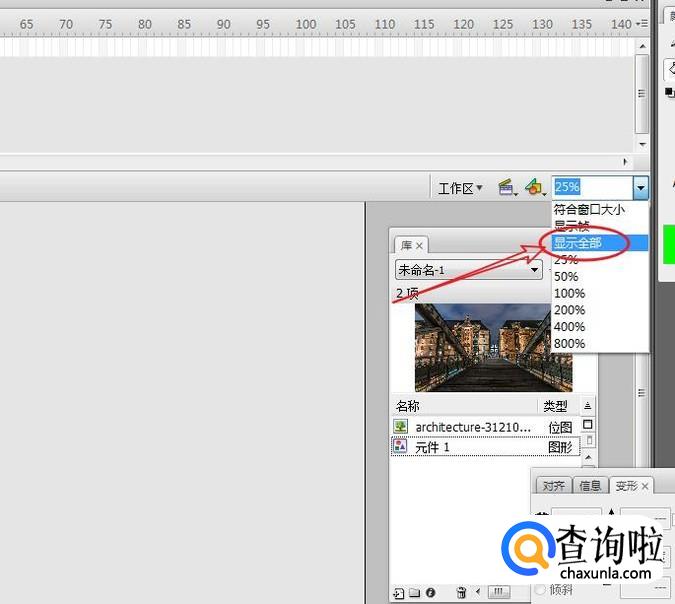675x604 pixels.
Task: Click the architecture bitmap item icon
Action: 401,426
